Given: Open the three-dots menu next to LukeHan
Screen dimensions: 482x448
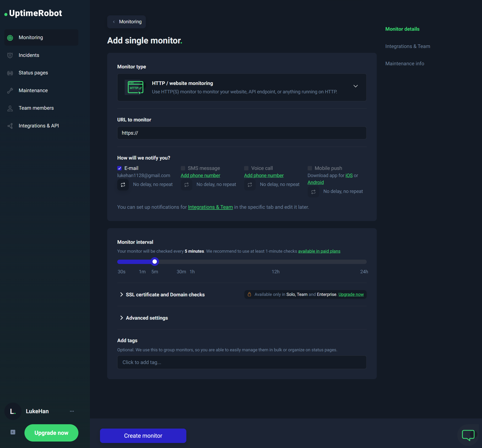Looking at the screenshot, I should (72, 411).
